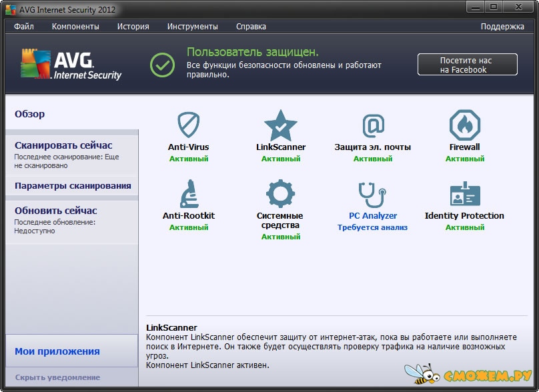Launch the PC Analyzer stethoscope icon
Image resolution: width=539 pixels, height=392 pixels.
(373, 195)
